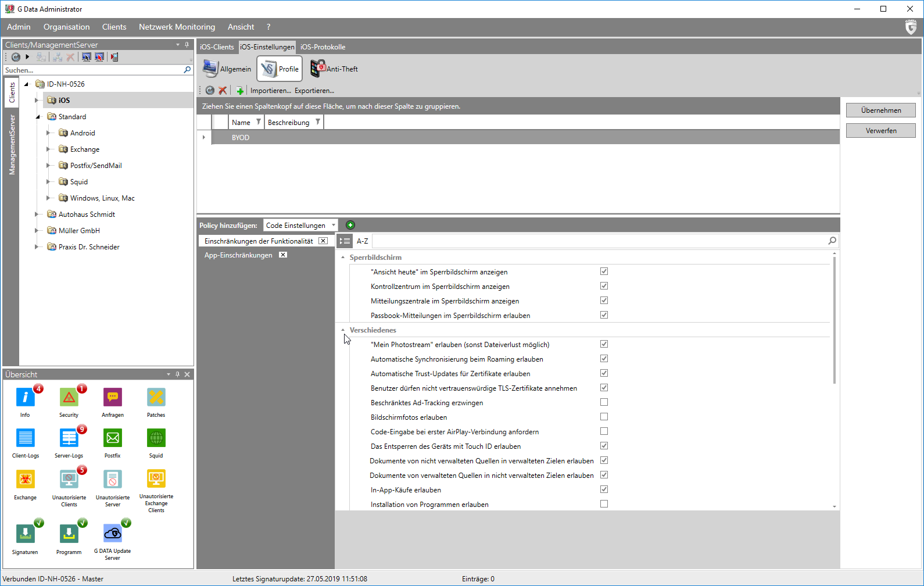Image resolution: width=924 pixels, height=586 pixels.
Task: Enable Beschränktes Ad-Tracking erzwingen
Action: (x=604, y=402)
